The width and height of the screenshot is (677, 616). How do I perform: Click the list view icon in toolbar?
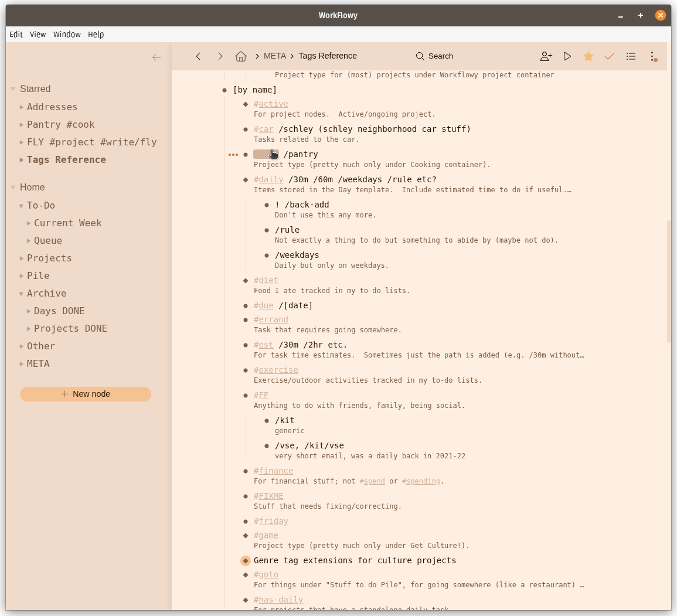pos(631,56)
